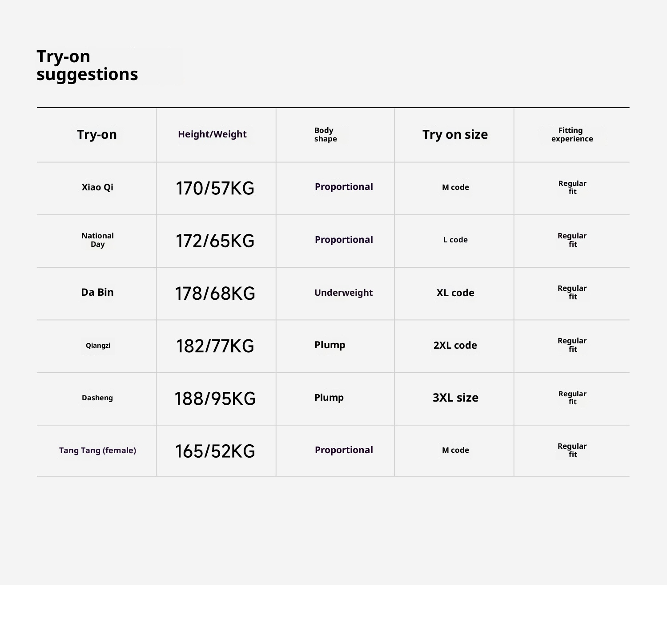Click the Qiangzi name cell
Image resolution: width=667 pixels, height=644 pixels.
click(98, 346)
